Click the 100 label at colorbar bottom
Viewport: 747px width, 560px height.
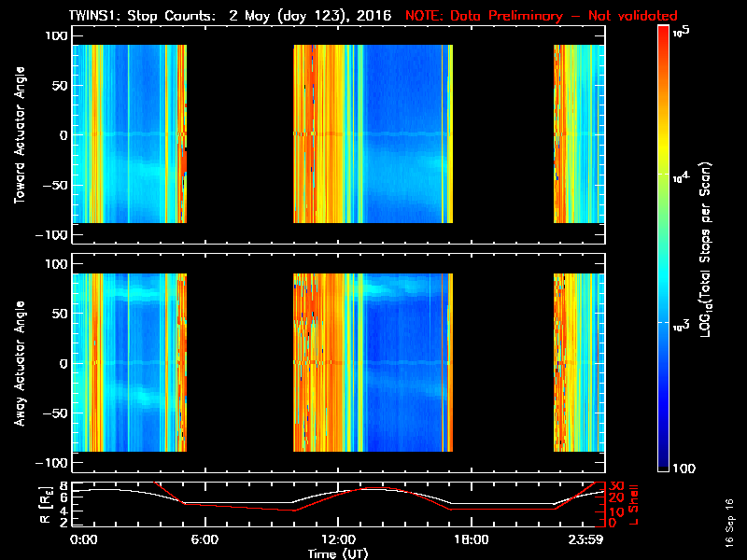point(684,469)
